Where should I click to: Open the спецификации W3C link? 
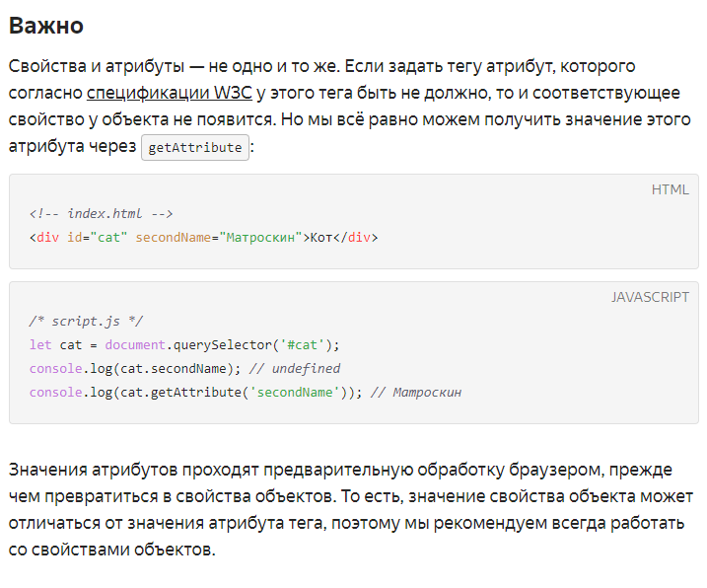(169, 93)
